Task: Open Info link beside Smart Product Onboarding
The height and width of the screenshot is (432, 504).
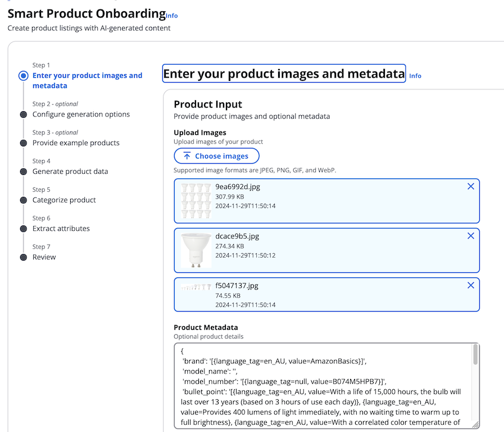Action: point(171,15)
